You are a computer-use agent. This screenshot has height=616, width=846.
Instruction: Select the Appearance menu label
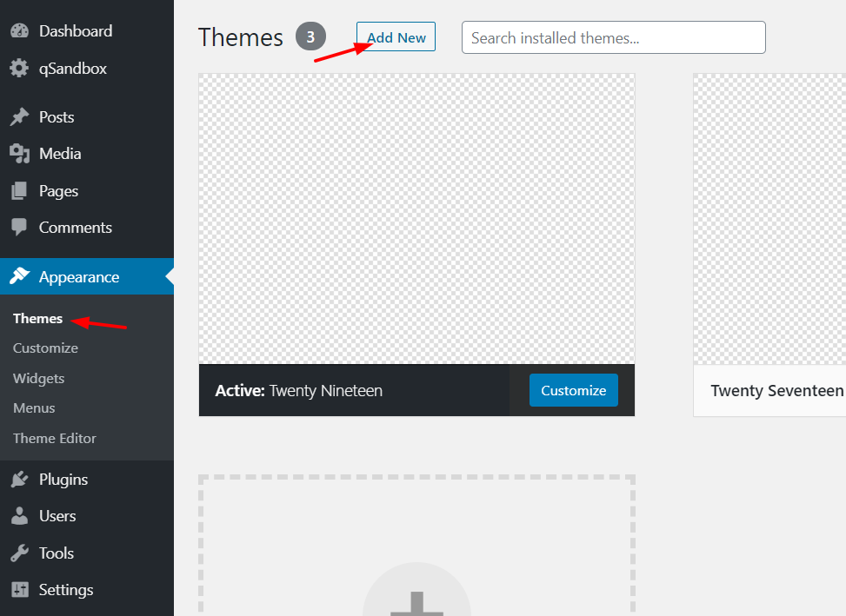tap(79, 277)
